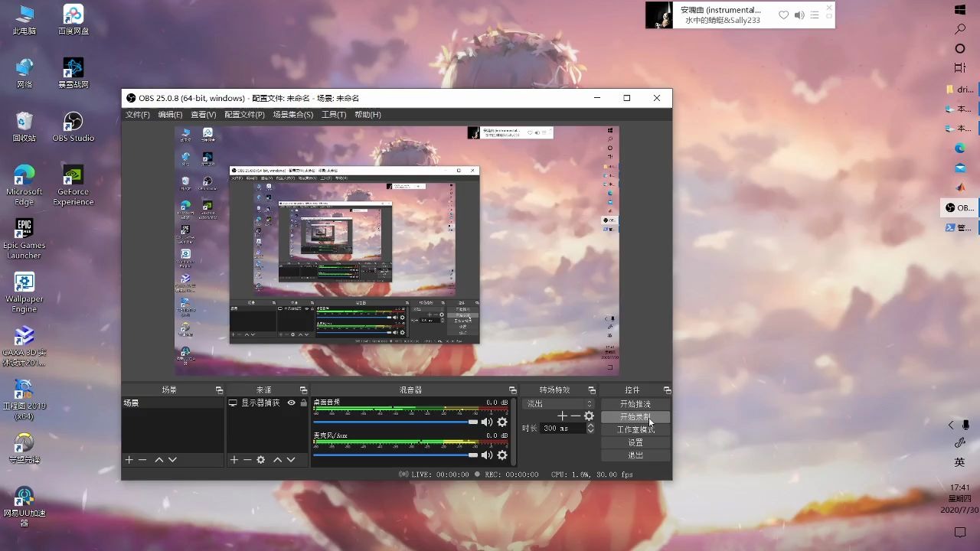Image resolution: width=980 pixels, height=551 pixels.
Task: Open the 百度网盘 desktop icon
Action: 73,20
